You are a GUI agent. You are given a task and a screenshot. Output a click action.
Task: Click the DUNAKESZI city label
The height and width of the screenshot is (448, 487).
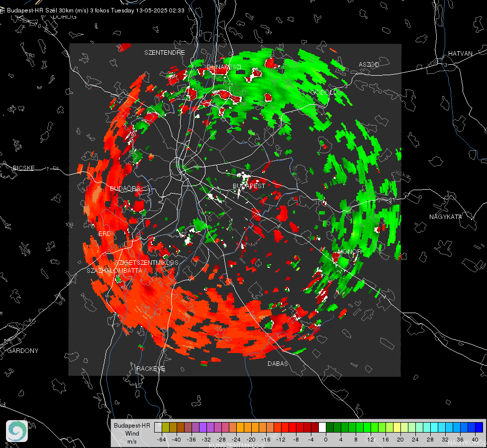(224, 67)
